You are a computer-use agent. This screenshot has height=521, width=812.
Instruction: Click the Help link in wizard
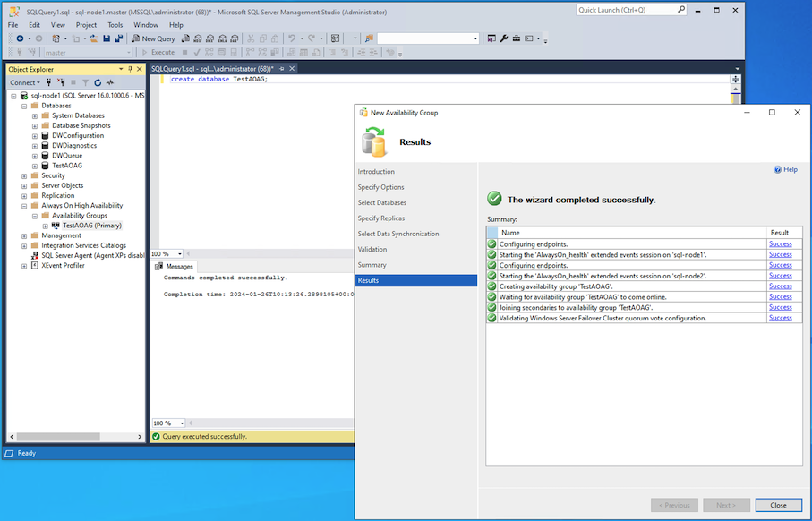(785, 169)
